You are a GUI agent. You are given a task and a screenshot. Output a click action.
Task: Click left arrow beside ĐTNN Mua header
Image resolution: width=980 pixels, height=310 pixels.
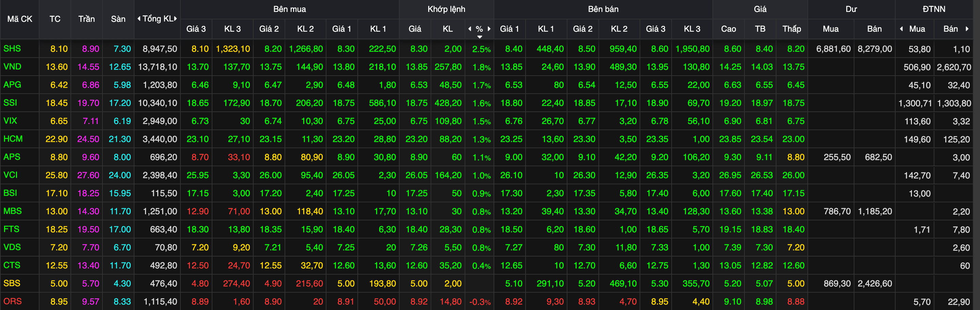901,29
